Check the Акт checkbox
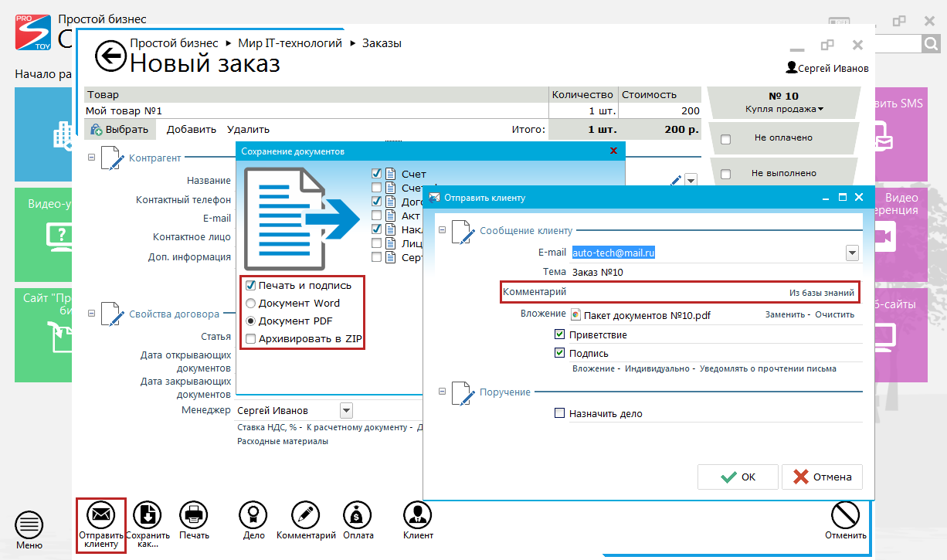 (376, 216)
